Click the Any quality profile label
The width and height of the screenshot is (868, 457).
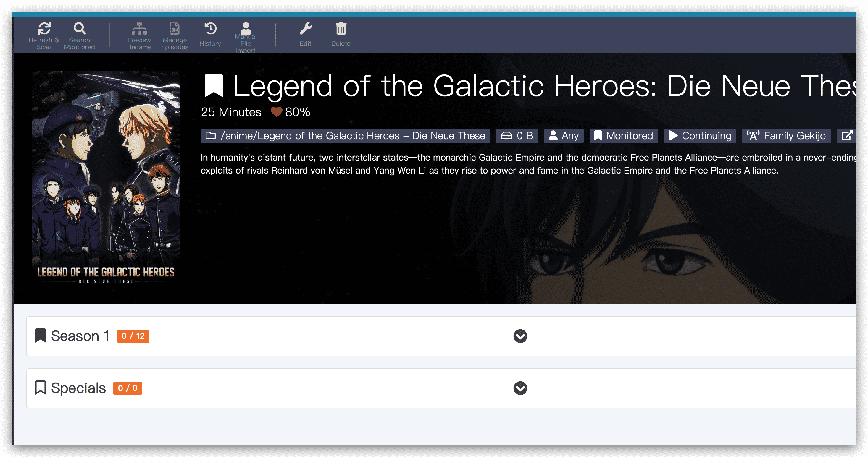[x=563, y=136]
